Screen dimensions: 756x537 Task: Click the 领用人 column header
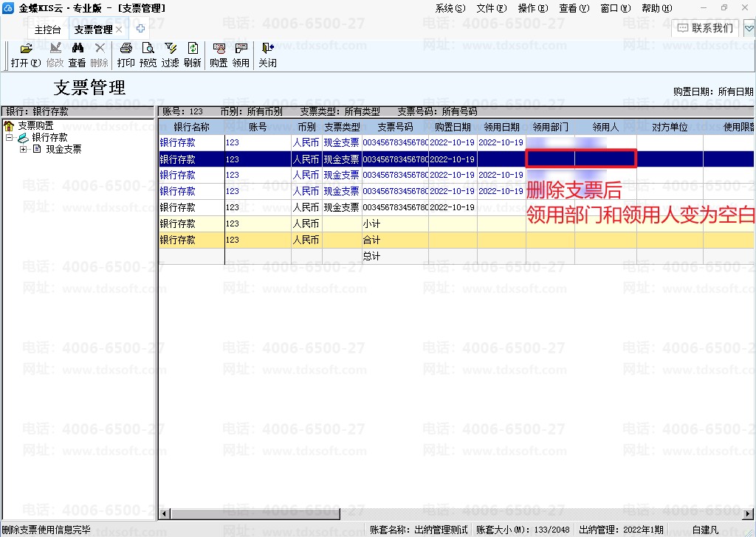tap(605, 127)
